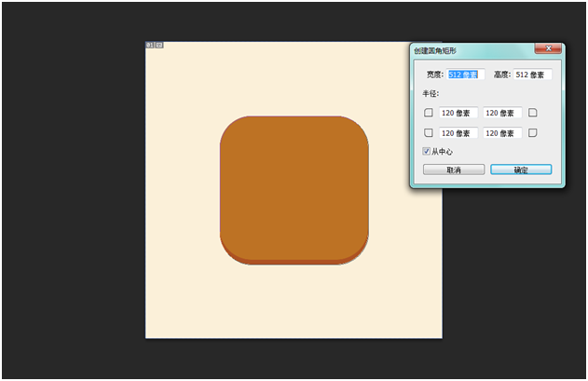Click the 宽度 width input field
The image size is (588, 381).
coord(466,75)
